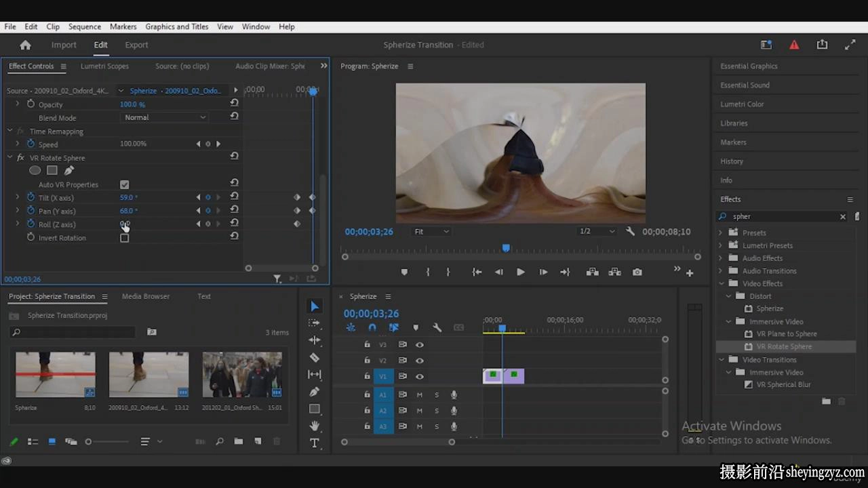This screenshot has width=868, height=488.
Task: Open the Fit zoom level dropdown
Action: pyautogui.click(x=431, y=231)
